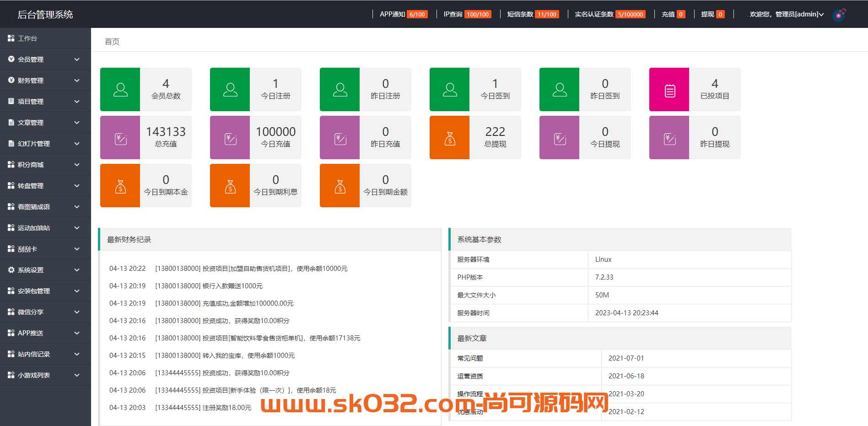Click the 最新财务纪录 panel header
Image resolution: width=868 pixels, height=426 pixels.
(x=270, y=239)
